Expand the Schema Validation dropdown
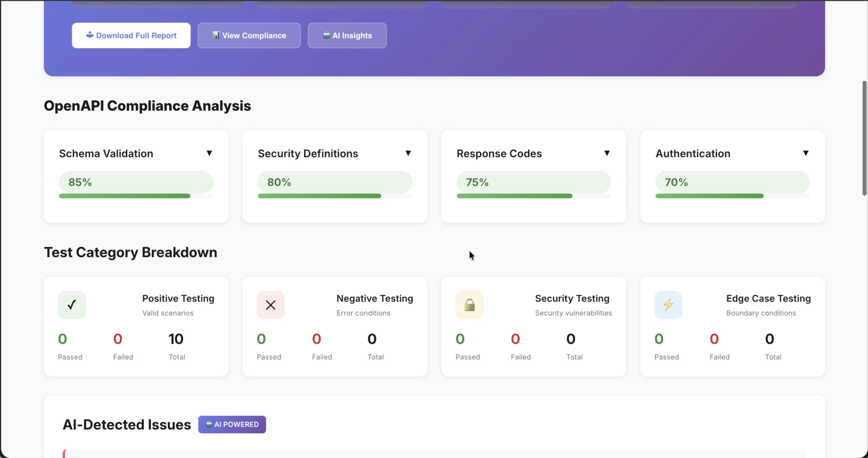 pos(210,153)
